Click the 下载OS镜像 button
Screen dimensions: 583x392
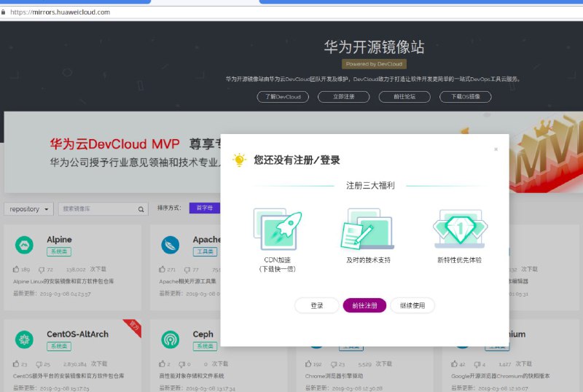[466, 97]
